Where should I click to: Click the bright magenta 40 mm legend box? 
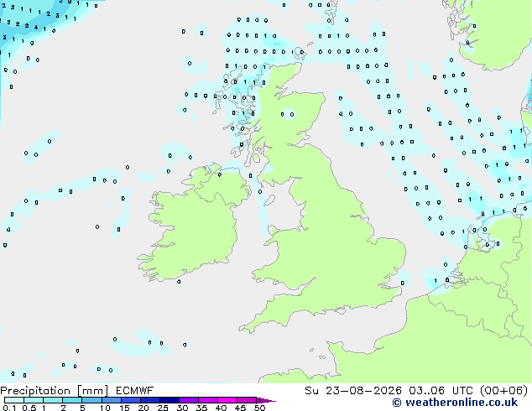point(227,400)
